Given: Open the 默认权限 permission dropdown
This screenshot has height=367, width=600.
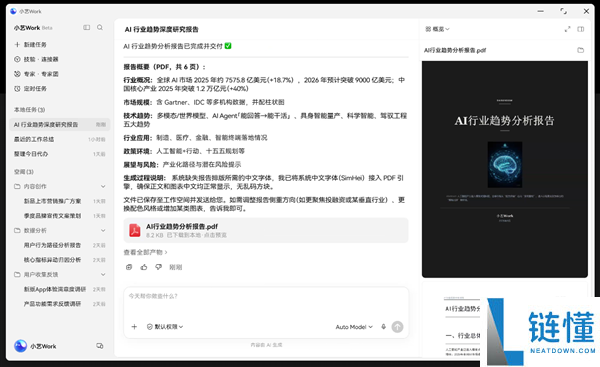Looking at the screenshot, I should [x=165, y=327].
